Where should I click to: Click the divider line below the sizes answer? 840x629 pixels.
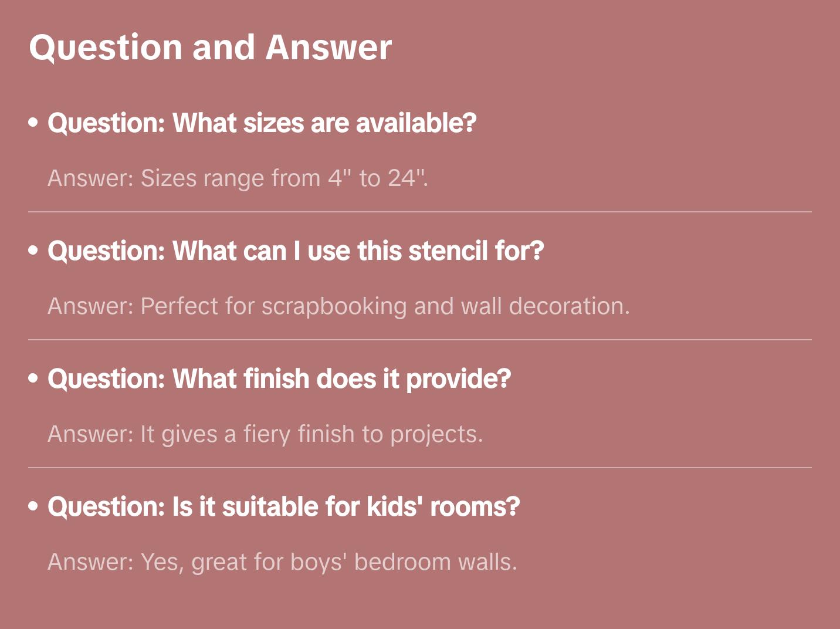420,212
